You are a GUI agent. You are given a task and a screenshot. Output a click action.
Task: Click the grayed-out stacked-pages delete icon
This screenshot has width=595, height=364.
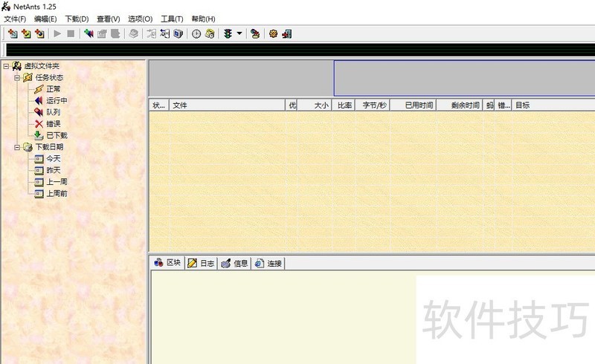pyautogui.click(x=133, y=33)
